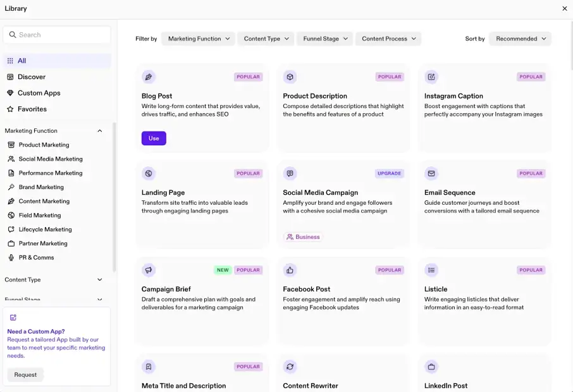Click the LinkedIn Post briefcase icon
The width and height of the screenshot is (573, 392).
pyautogui.click(x=431, y=367)
